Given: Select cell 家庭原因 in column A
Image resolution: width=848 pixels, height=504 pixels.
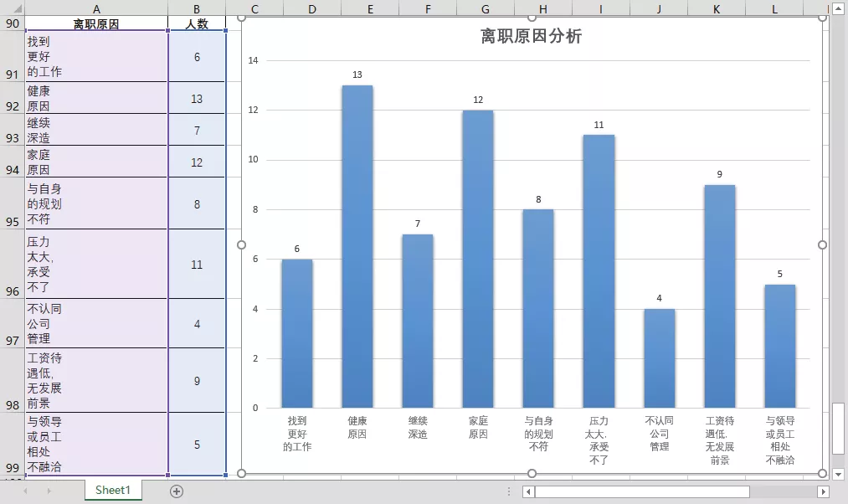Looking at the screenshot, I should [96, 162].
